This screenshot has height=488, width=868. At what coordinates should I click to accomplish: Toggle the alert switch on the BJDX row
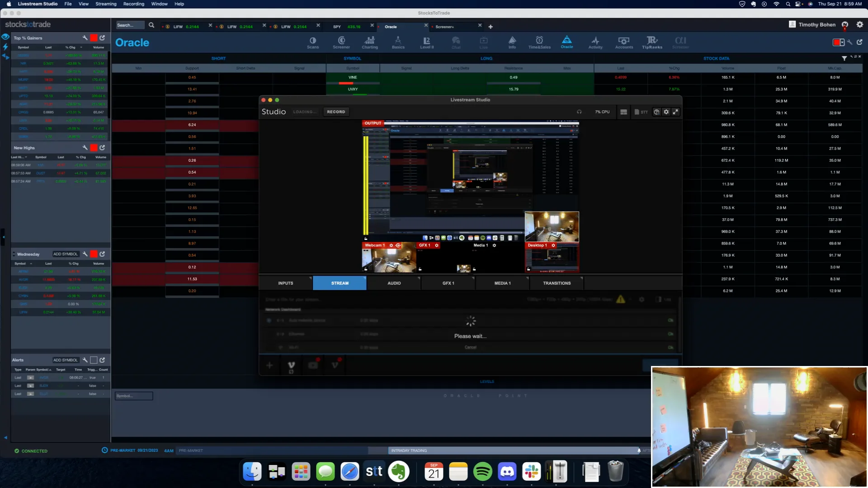[x=30, y=385]
